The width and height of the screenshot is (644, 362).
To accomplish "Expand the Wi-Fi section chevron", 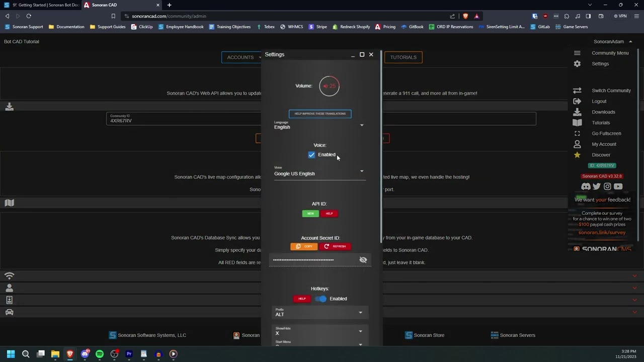I will 634,276.
